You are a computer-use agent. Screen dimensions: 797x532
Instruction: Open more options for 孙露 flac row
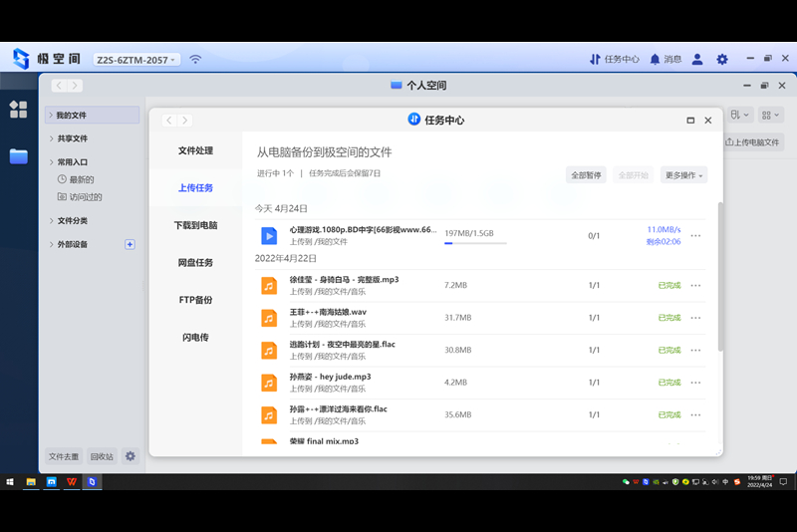tap(695, 415)
